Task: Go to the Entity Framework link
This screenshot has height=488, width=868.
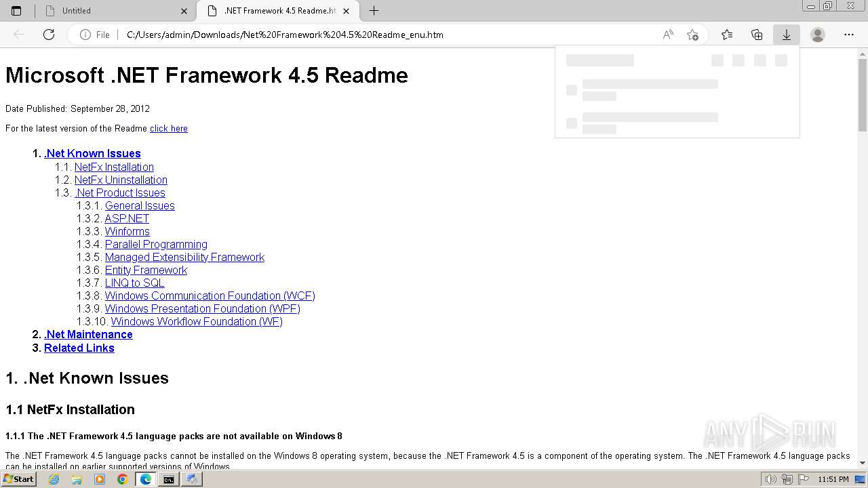Action: [x=146, y=270]
